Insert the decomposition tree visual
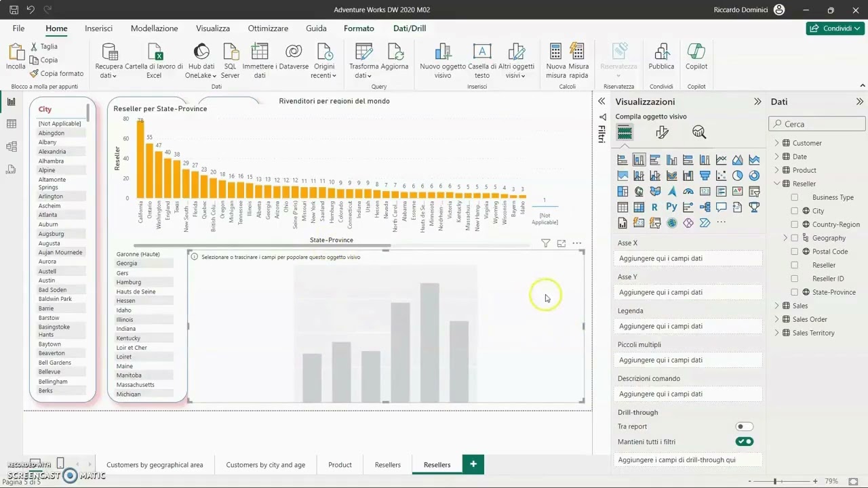Viewport: 868px width, 488px height. [705, 207]
